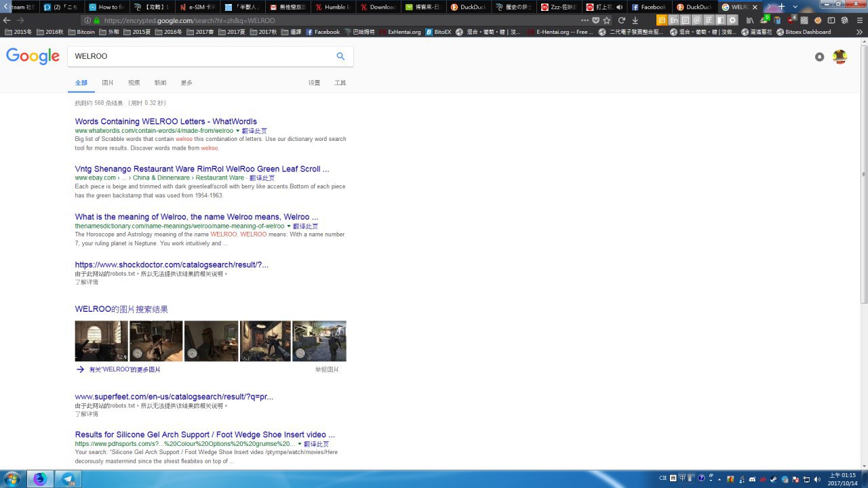Save page to Pocket icon

[x=595, y=20]
